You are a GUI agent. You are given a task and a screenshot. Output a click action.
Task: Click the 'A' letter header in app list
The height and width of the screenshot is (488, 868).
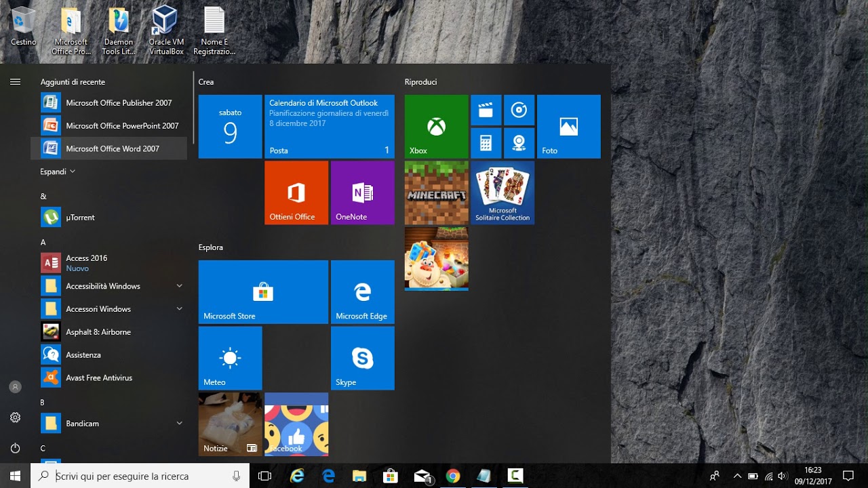(43, 242)
